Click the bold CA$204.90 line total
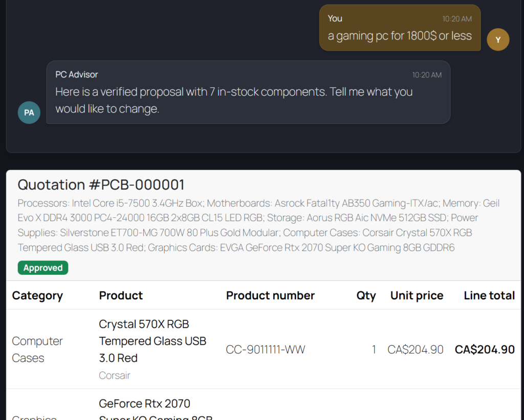Screen dimensions: 524x420 [485, 349]
